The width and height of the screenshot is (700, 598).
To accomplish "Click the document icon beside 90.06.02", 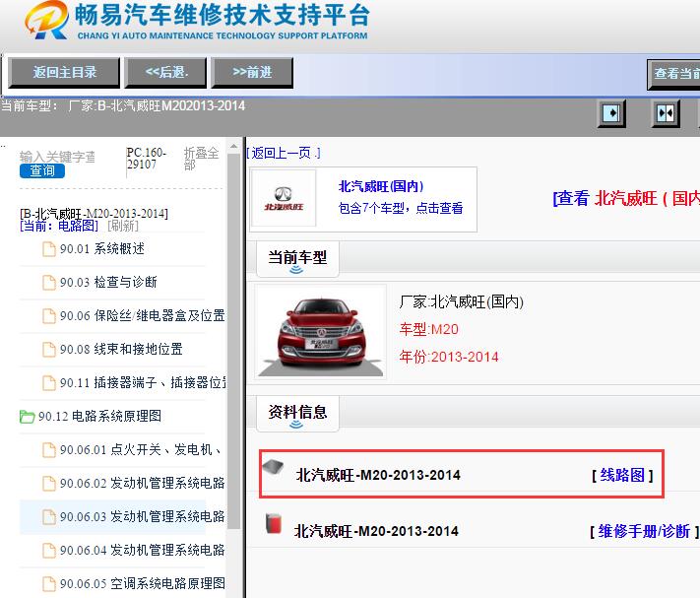I will click(48, 484).
